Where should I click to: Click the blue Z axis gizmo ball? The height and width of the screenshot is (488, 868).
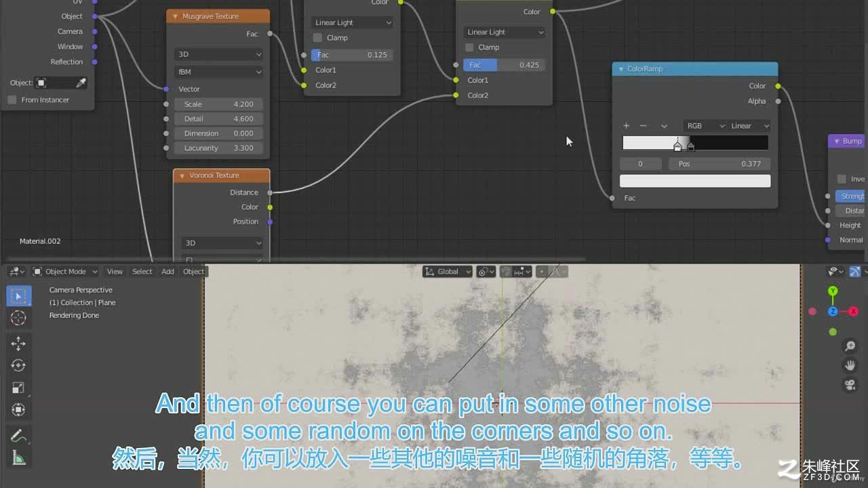click(x=833, y=312)
